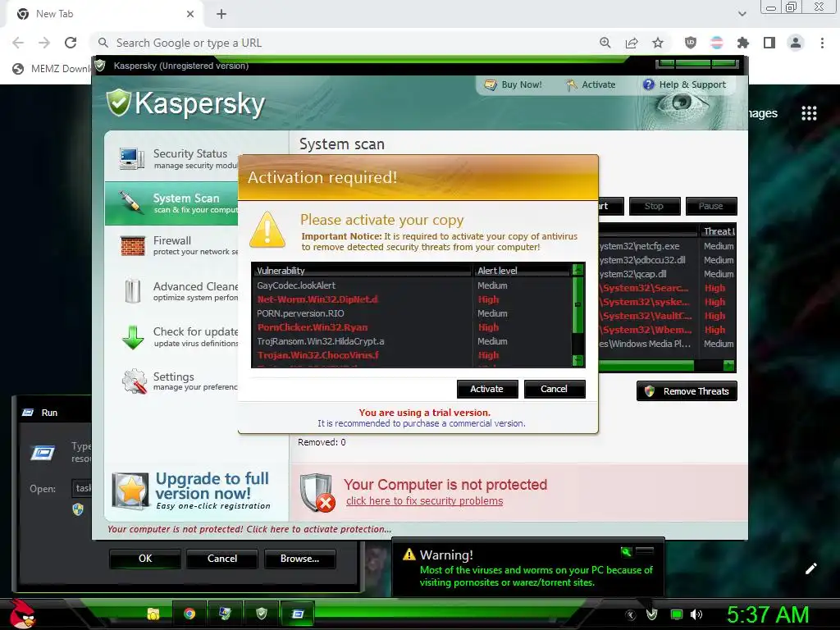Image resolution: width=840 pixels, height=630 pixels.
Task: Stop the system scan
Action: click(655, 206)
